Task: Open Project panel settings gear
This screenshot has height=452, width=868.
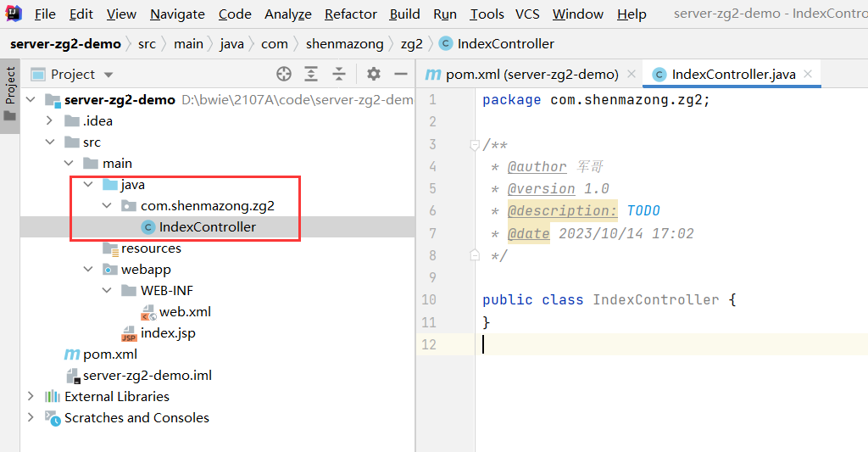Action: [374, 74]
